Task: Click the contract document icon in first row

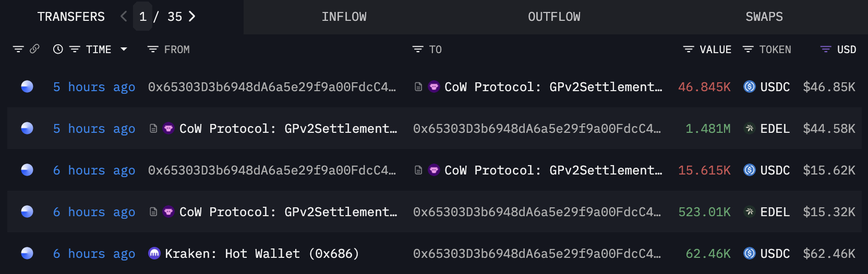Action: [418, 87]
